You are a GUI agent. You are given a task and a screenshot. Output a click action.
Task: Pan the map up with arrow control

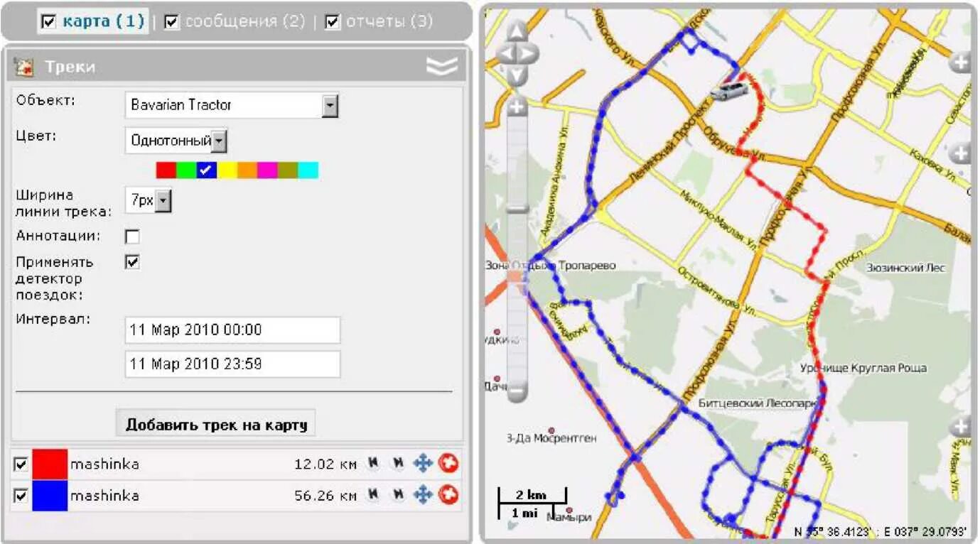pyautogui.click(x=517, y=32)
